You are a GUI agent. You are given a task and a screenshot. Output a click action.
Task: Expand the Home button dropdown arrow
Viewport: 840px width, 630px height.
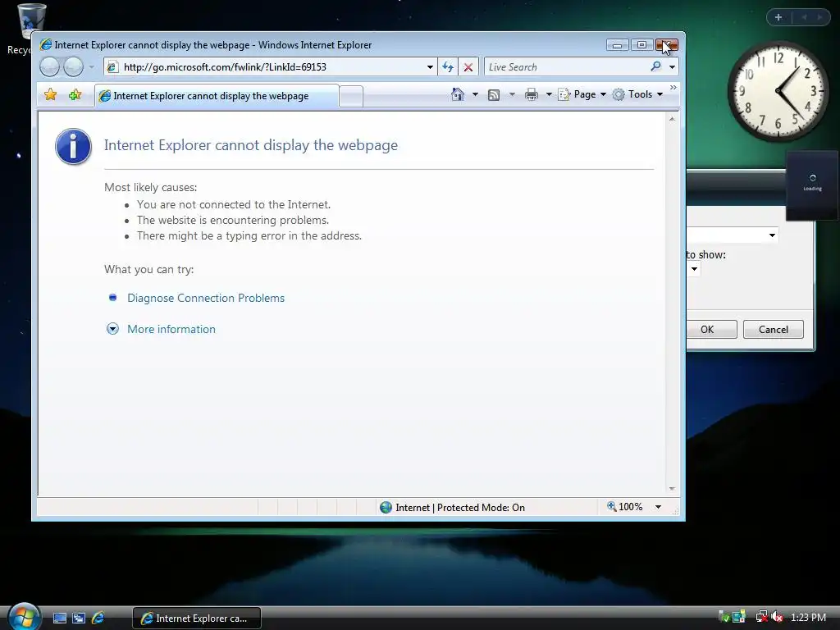475,94
